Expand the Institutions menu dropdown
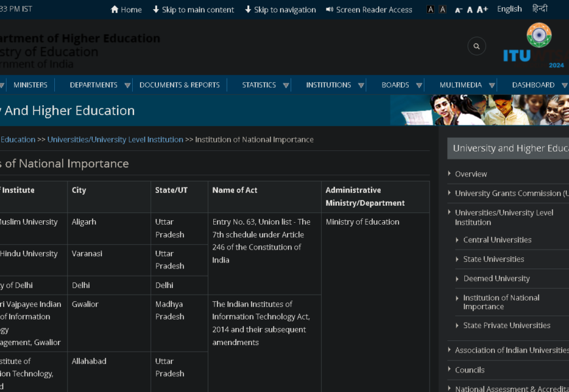This screenshot has height=392, width=569. (x=360, y=85)
